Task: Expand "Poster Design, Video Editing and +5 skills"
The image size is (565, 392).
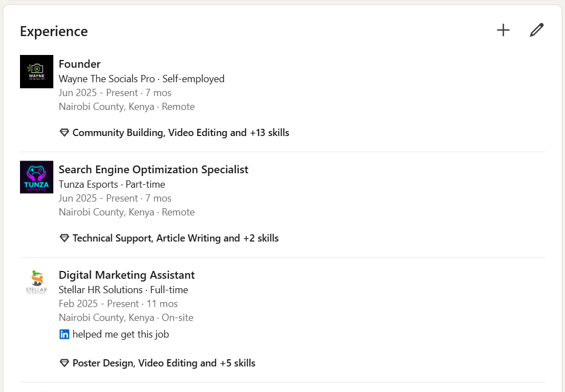Action: [x=164, y=363]
